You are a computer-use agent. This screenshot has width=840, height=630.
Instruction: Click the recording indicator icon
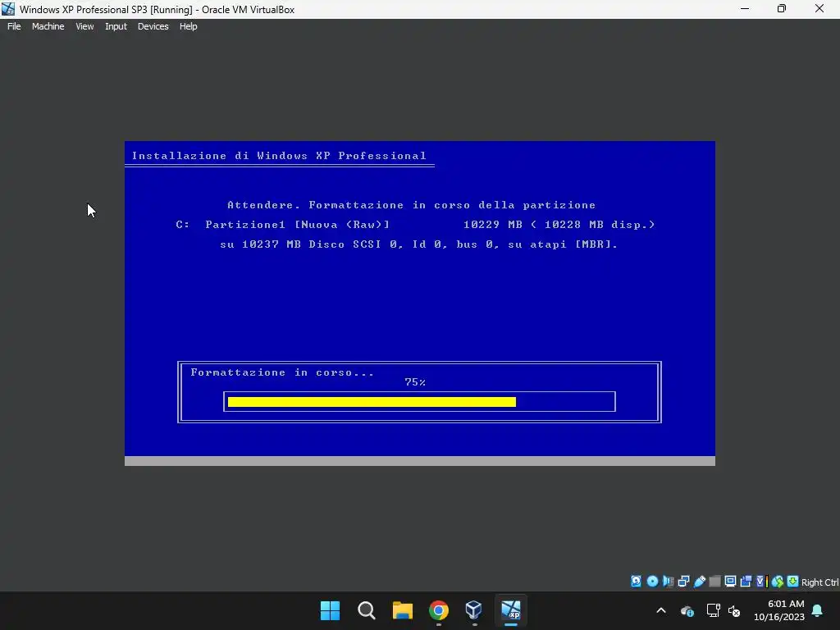[x=746, y=582]
